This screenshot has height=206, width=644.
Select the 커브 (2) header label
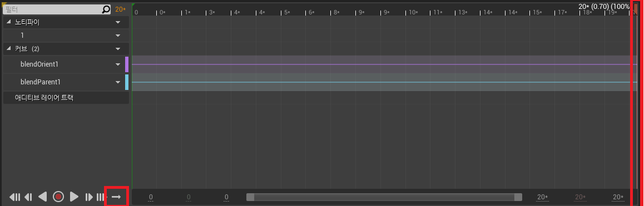point(27,49)
